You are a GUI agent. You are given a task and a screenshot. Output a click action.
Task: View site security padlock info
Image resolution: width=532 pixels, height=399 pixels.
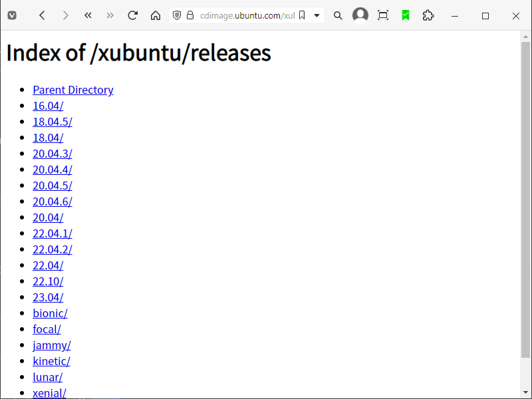click(190, 15)
